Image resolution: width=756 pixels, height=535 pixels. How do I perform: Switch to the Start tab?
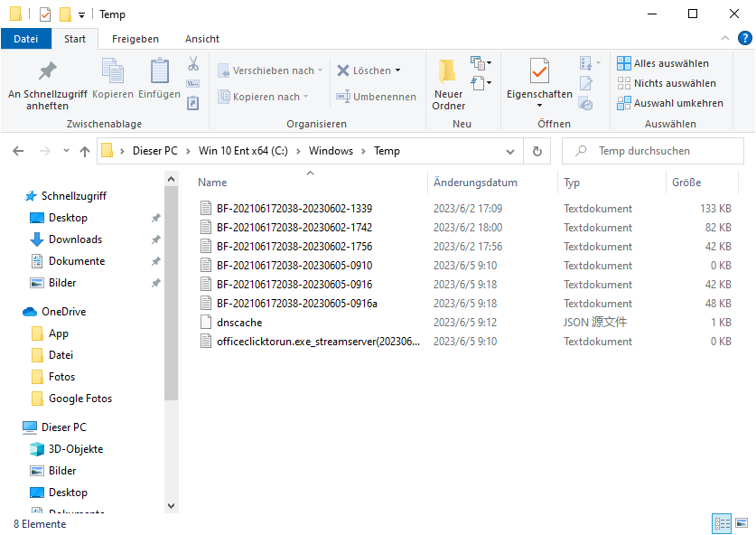pos(75,39)
